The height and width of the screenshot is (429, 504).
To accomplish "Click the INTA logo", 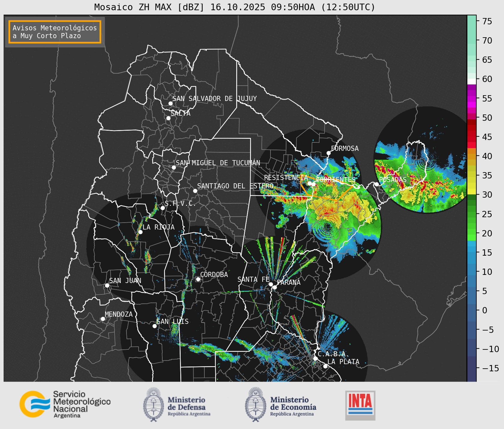I will pos(360,405).
